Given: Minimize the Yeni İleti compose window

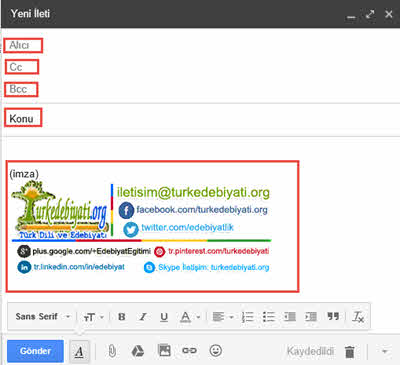Looking at the screenshot, I should [x=351, y=16].
